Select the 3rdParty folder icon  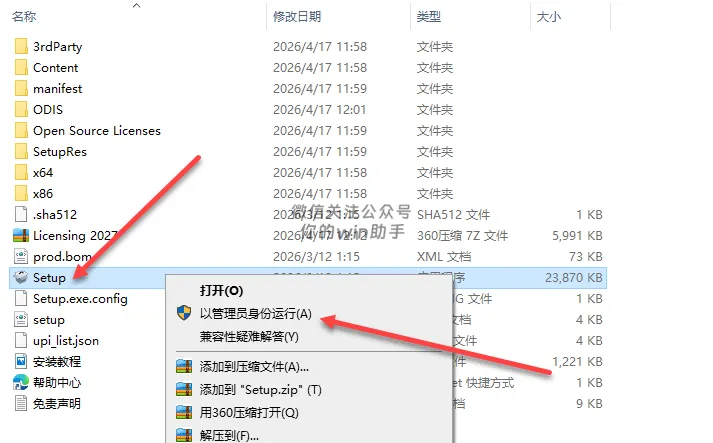pos(21,46)
